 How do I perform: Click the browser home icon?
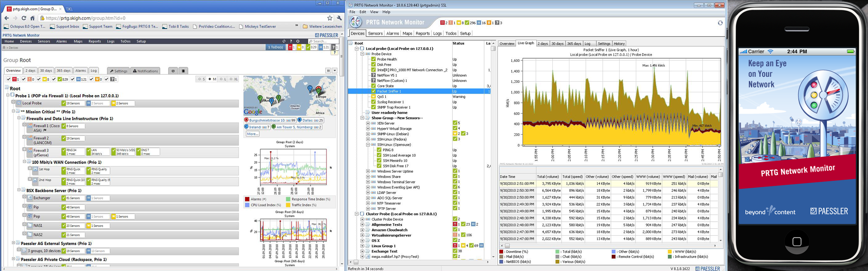tap(33, 18)
